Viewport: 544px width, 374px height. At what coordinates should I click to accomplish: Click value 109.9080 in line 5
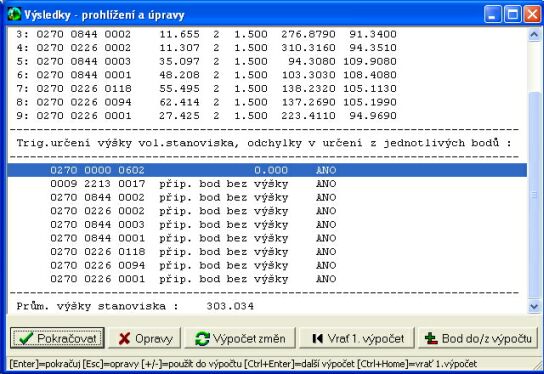pyautogui.click(x=370, y=61)
